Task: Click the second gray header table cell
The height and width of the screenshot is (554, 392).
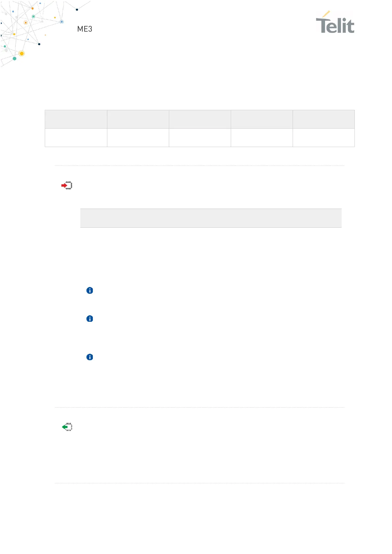Action: tap(138, 119)
